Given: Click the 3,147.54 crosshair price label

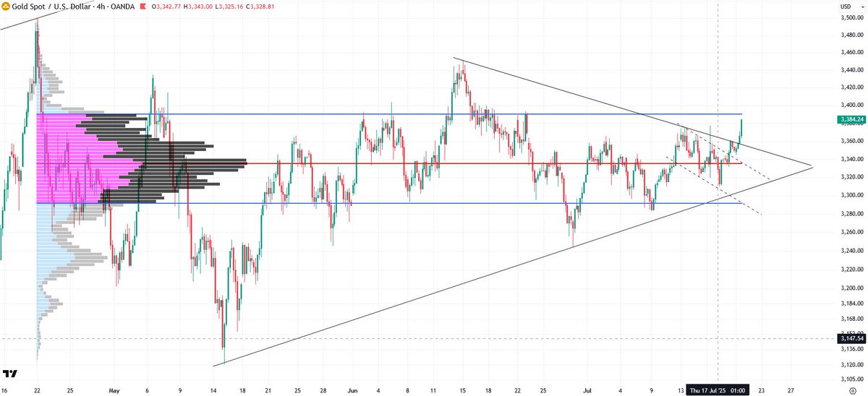Looking at the screenshot, I should pyautogui.click(x=851, y=338).
